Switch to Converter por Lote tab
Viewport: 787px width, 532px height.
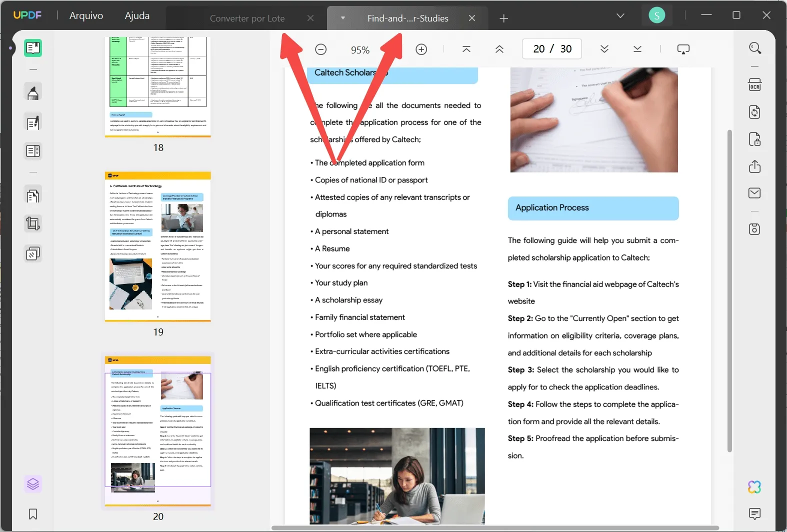coord(247,18)
